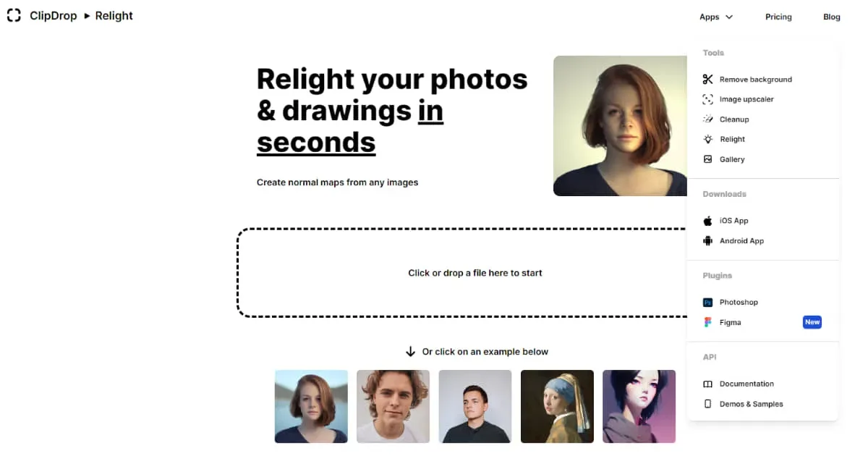This screenshot has width=868, height=464.
Task: Choose the red-haired woman example thumbnail
Action: (311, 406)
